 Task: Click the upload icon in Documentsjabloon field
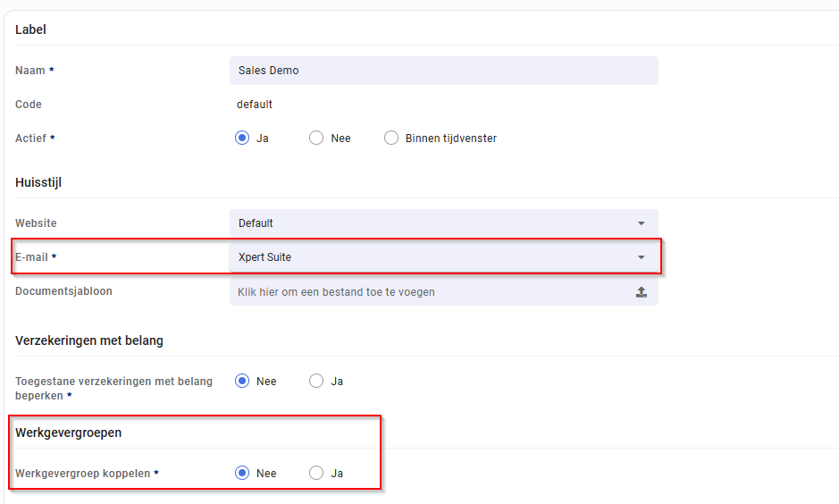(641, 292)
